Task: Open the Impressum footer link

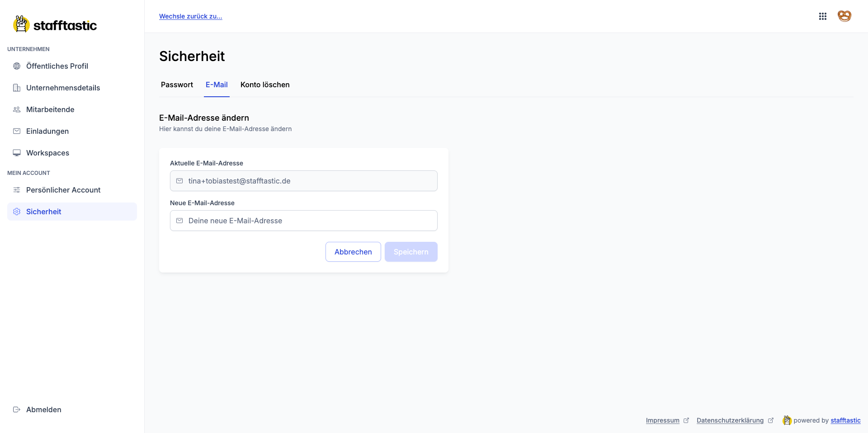Action: pyautogui.click(x=662, y=420)
